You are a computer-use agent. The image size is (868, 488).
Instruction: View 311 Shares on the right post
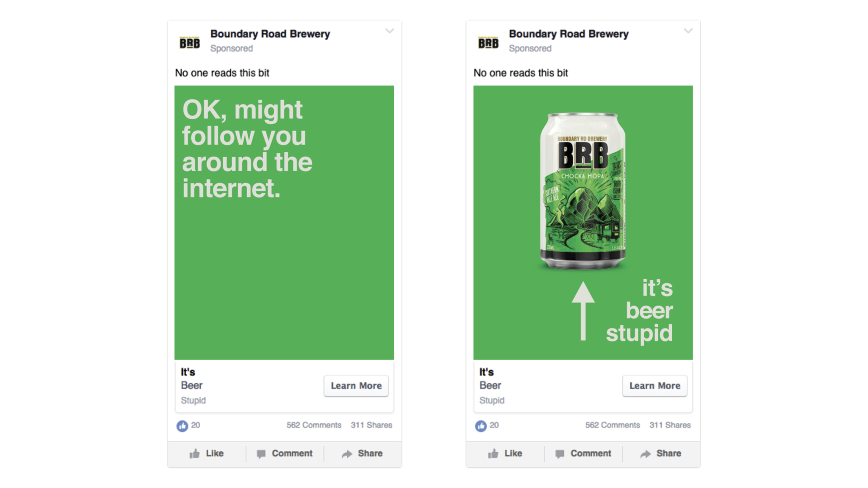670,425
